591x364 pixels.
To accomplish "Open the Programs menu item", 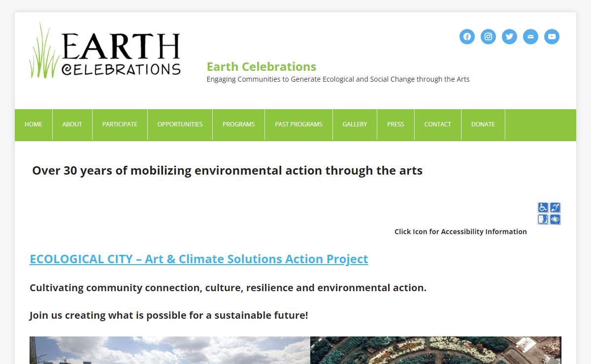I will coord(239,124).
